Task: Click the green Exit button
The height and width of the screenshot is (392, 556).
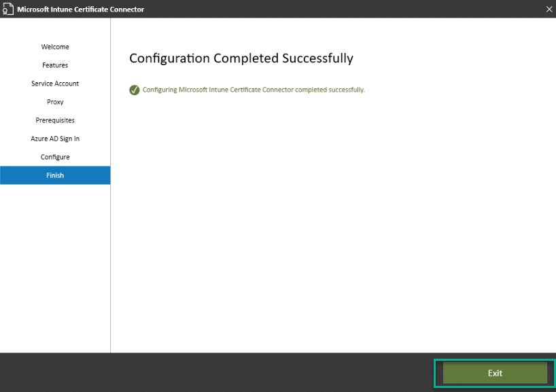Action: click(495, 373)
